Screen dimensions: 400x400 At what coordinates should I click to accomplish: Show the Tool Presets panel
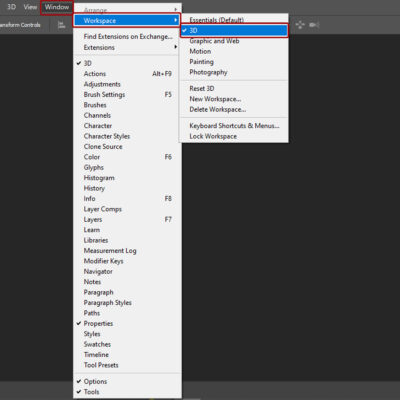coord(127,365)
